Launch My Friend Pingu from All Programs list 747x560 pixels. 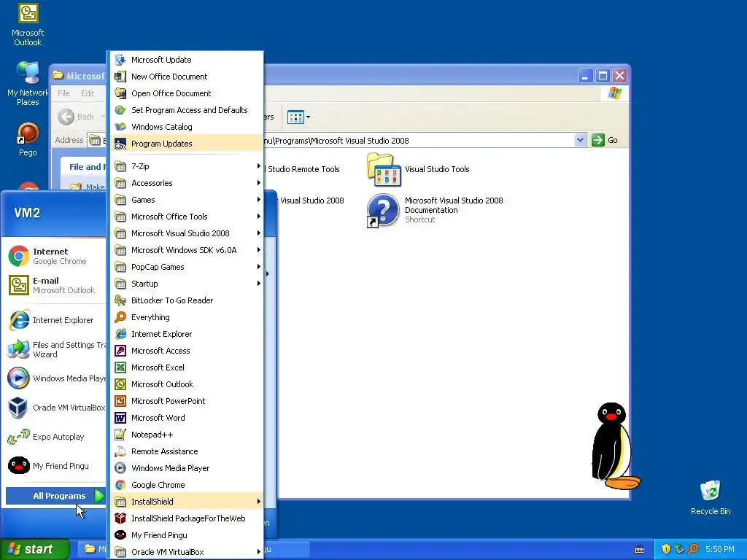click(x=187, y=534)
